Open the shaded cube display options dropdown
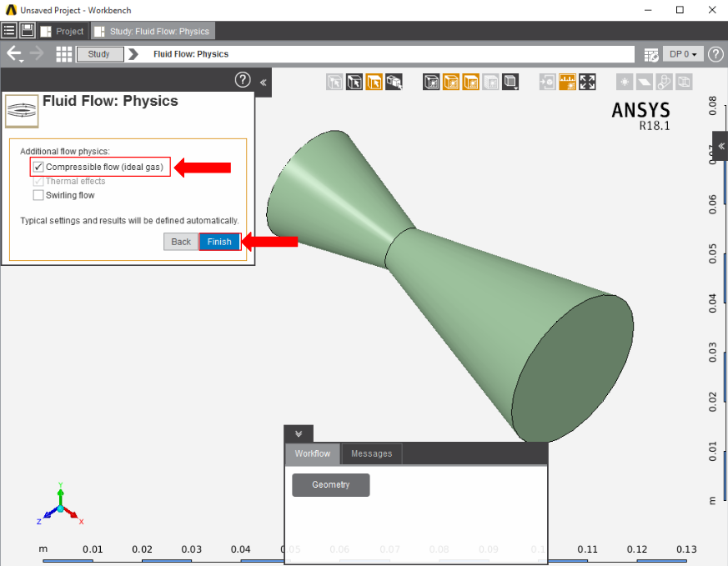Viewport: 728px width, 566px height. pyautogui.click(x=510, y=83)
